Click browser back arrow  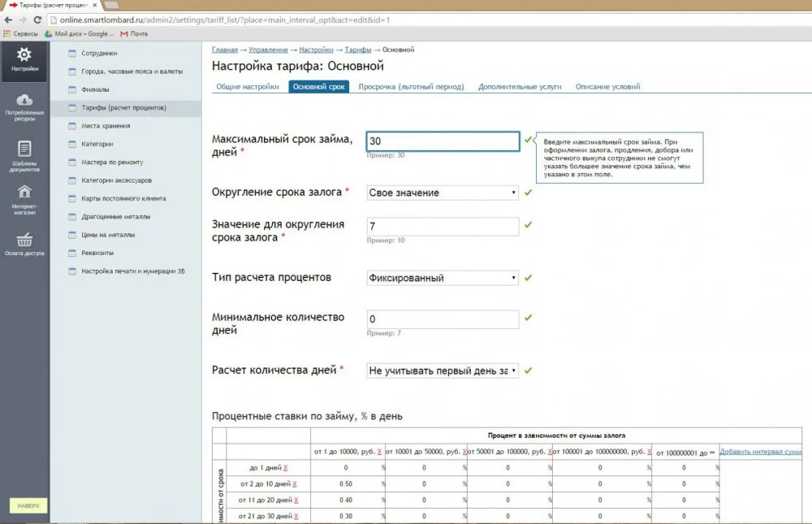click(x=8, y=19)
